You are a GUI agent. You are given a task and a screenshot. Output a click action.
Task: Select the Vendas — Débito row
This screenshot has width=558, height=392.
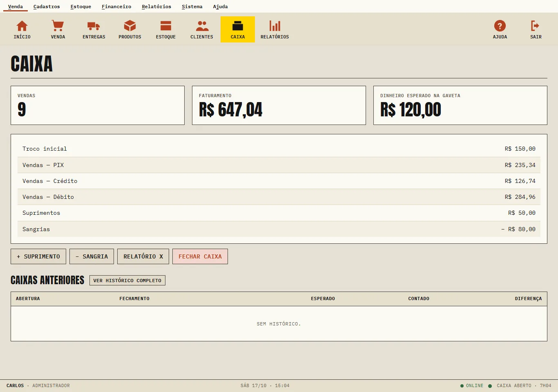tap(279, 197)
